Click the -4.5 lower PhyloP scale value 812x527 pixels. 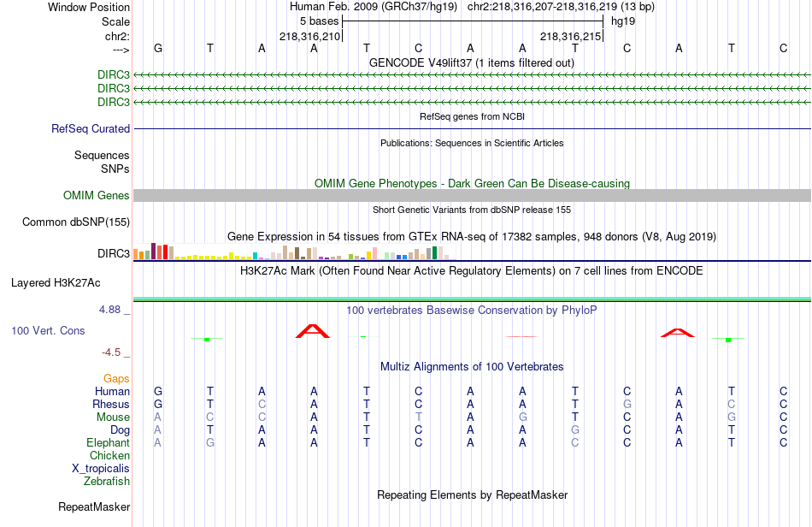(111, 352)
